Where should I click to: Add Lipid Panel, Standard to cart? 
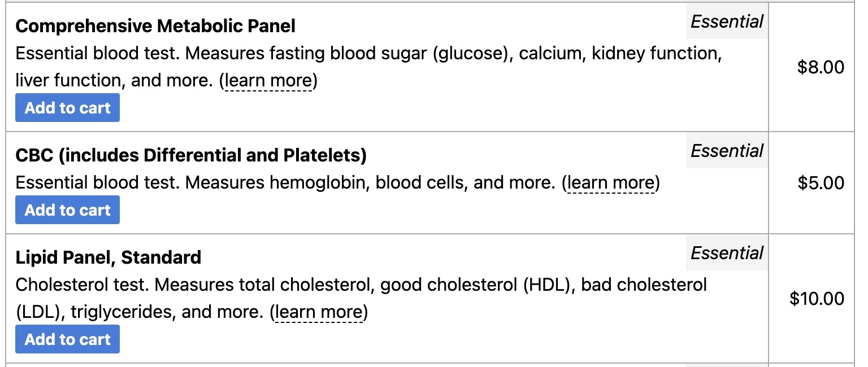point(67,339)
